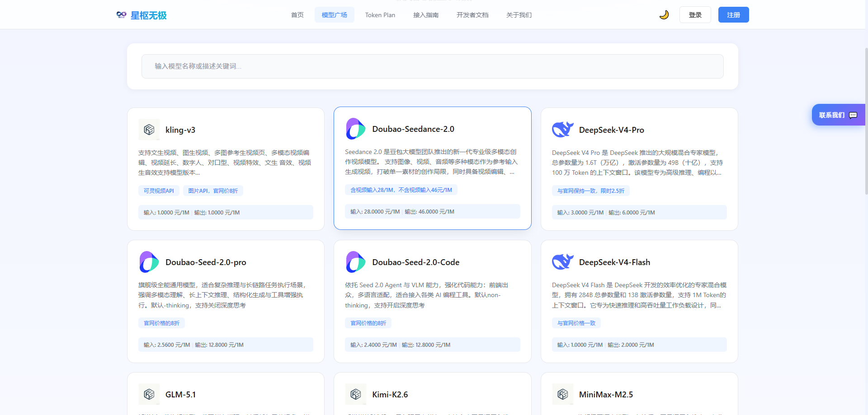Viewport: 868px width, 415px height.
Task: Click the 注册 button
Action: point(734,15)
